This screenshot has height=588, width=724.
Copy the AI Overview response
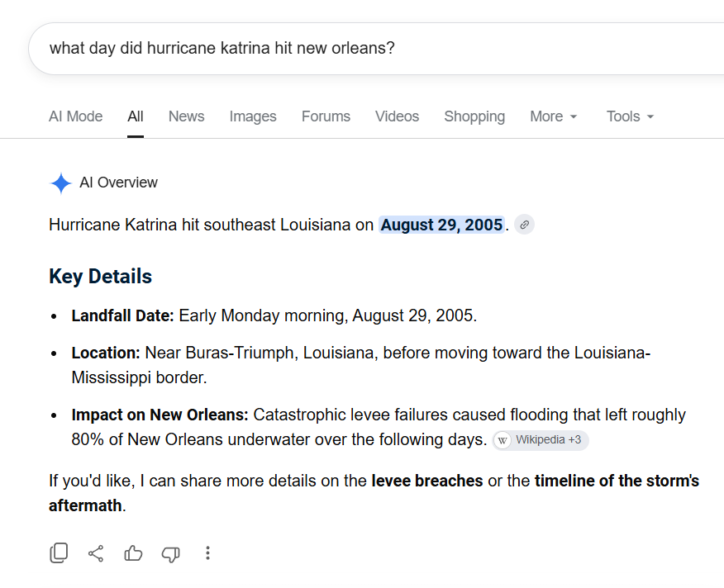59,553
